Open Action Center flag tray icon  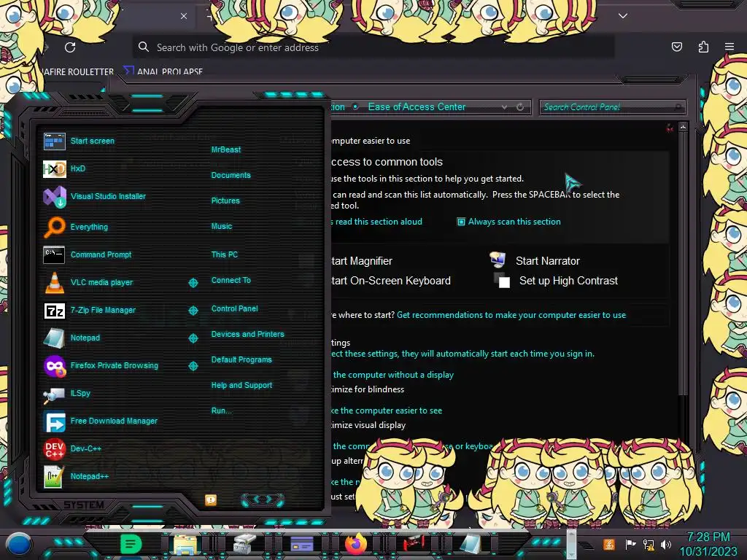(x=631, y=544)
